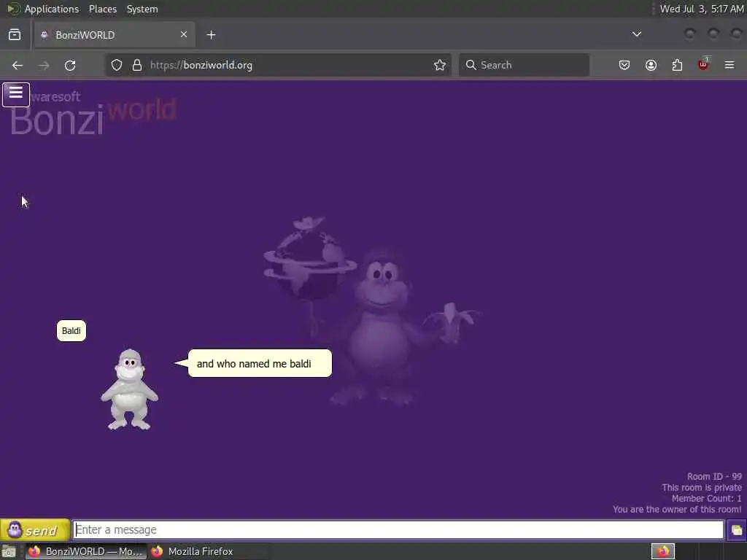Click the Firefox workspace switcher thumbnail in bottom panel
Screen dimensions: 747x560
pyautogui.click(x=662, y=551)
